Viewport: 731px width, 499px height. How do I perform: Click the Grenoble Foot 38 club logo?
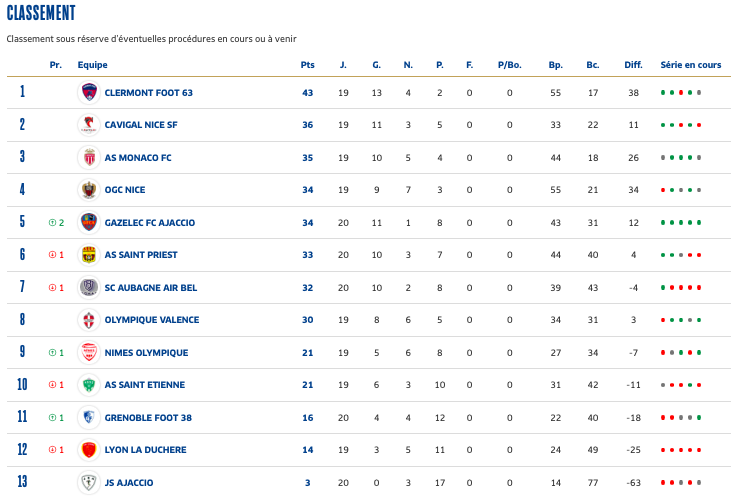pyautogui.click(x=88, y=417)
